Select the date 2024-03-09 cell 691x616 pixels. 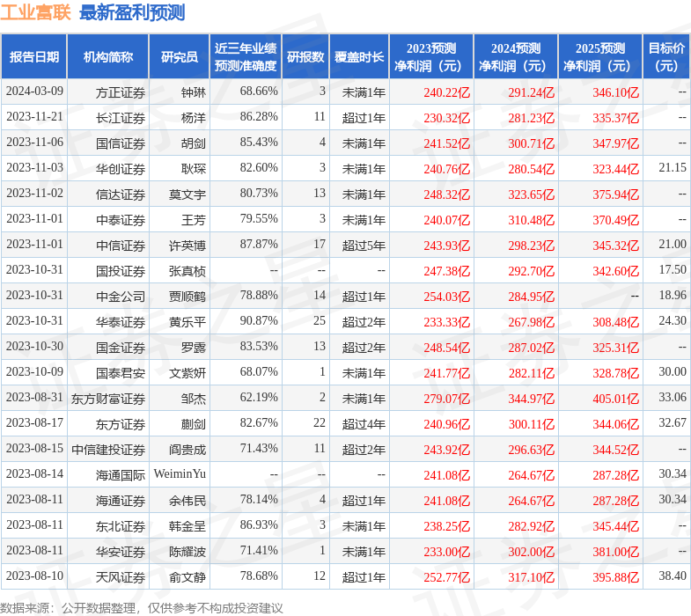tap(34, 92)
